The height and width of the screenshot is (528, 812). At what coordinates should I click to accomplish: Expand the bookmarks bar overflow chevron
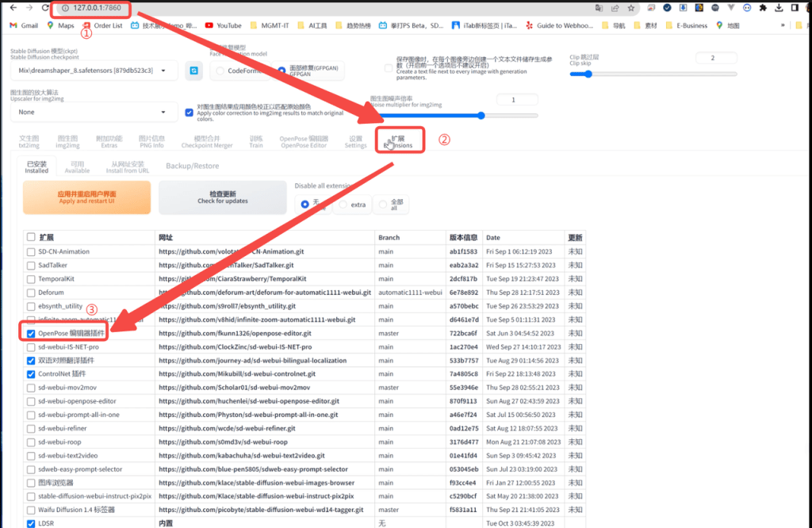[783, 25]
